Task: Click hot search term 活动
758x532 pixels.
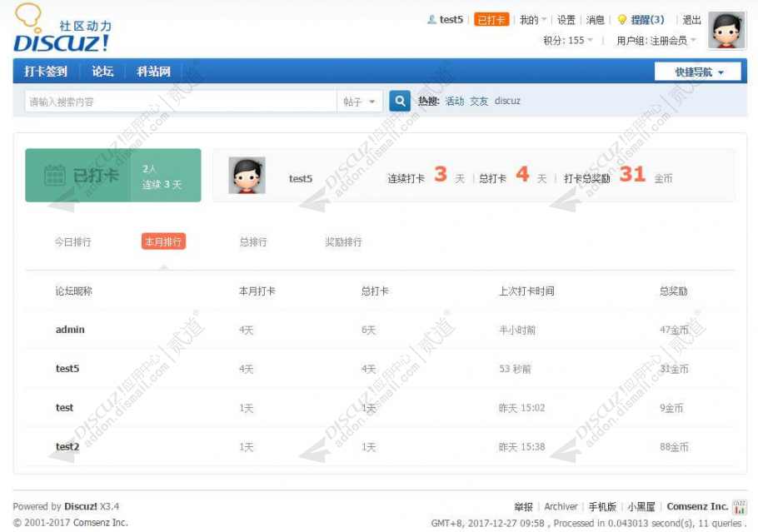Action: (x=455, y=101)
